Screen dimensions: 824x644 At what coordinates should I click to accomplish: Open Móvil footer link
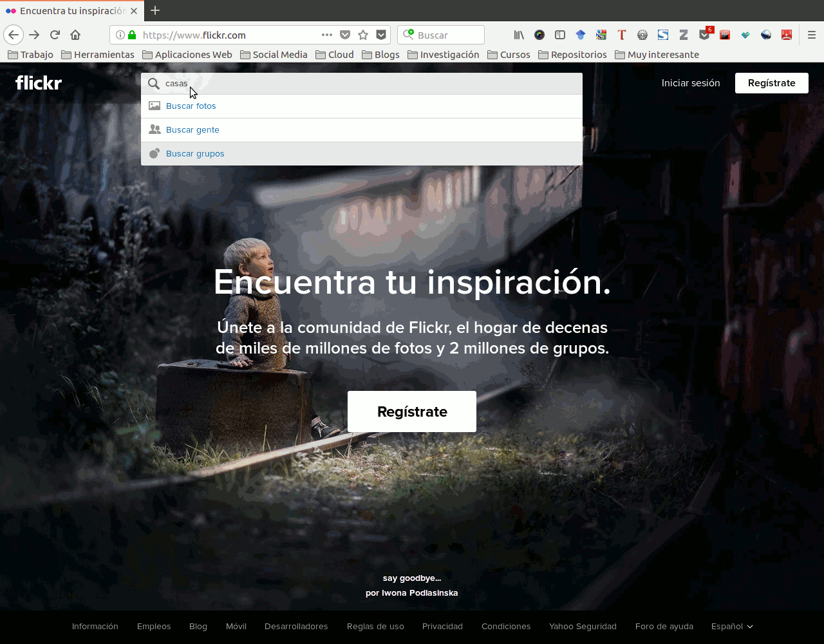236,626
